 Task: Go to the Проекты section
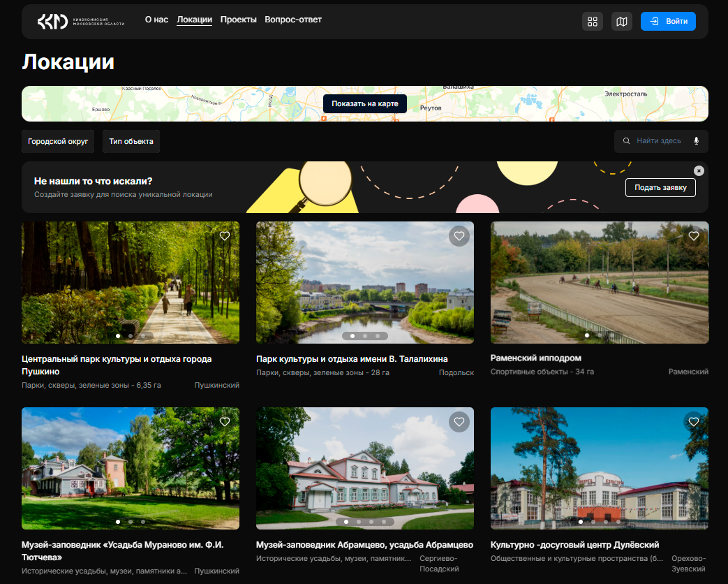point(238,20)
